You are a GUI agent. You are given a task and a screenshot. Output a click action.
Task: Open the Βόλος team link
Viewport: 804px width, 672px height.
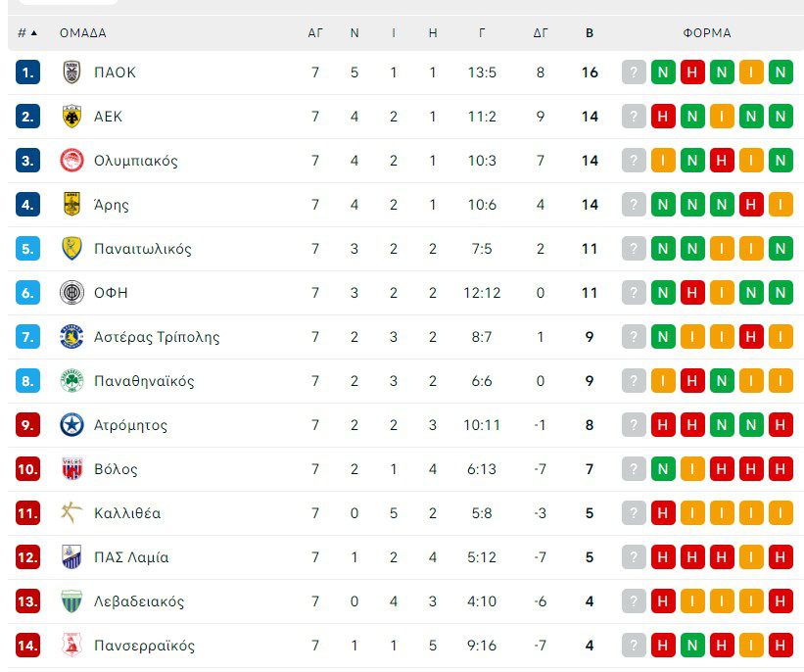point(116,469)
